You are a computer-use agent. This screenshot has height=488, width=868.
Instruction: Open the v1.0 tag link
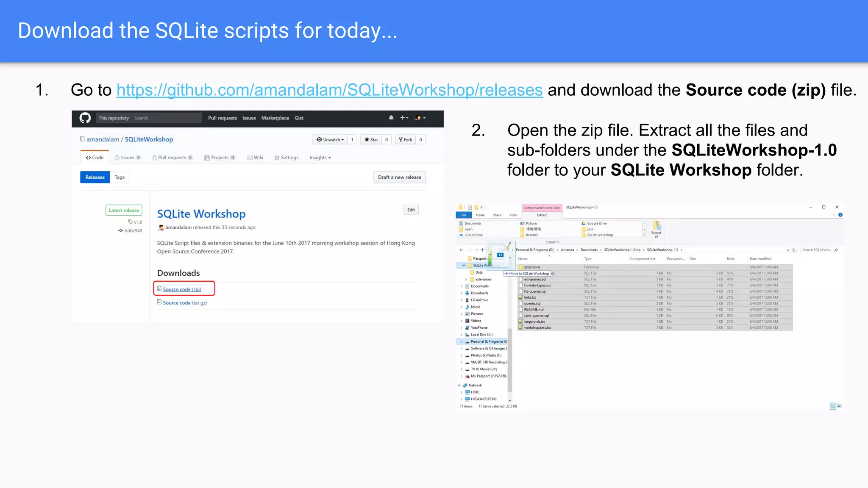(x=136, y=222)
